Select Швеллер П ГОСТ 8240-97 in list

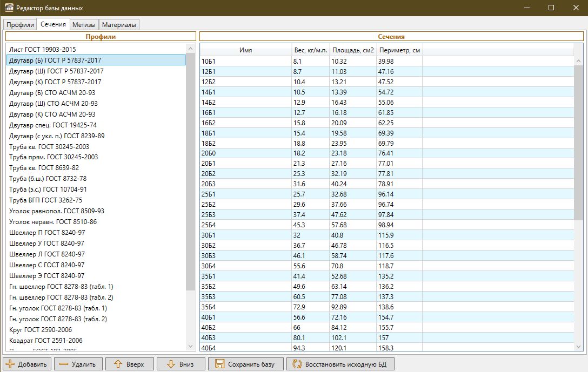(x=47, y=233)
